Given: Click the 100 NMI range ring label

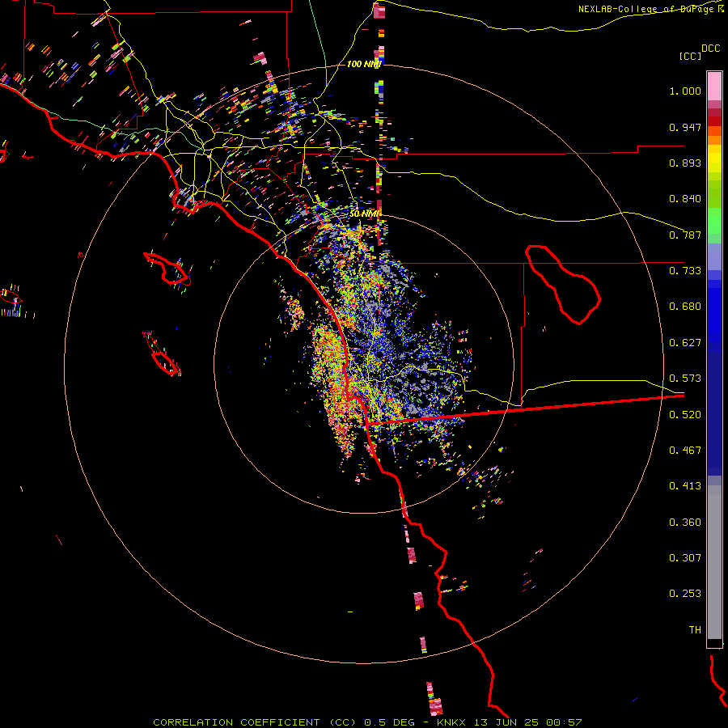Looking at the screenshot, I should [x=364, y=64].
